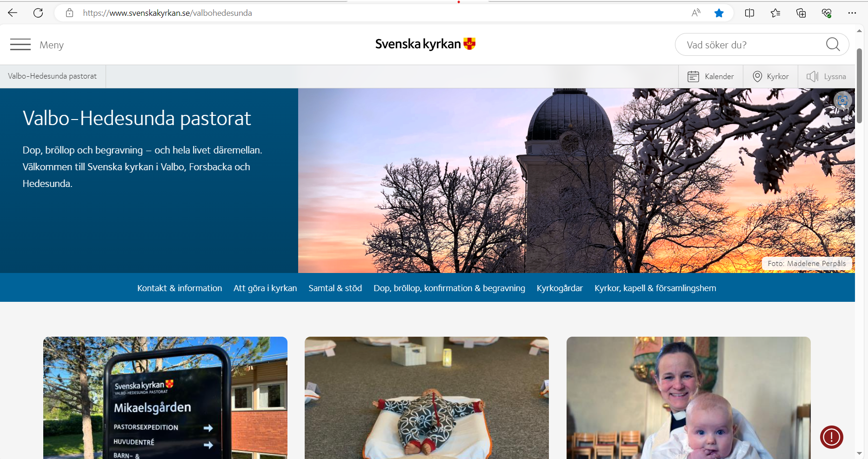
Task: Open the Mikaelsgården sign thumbnail
Action: 165,398
